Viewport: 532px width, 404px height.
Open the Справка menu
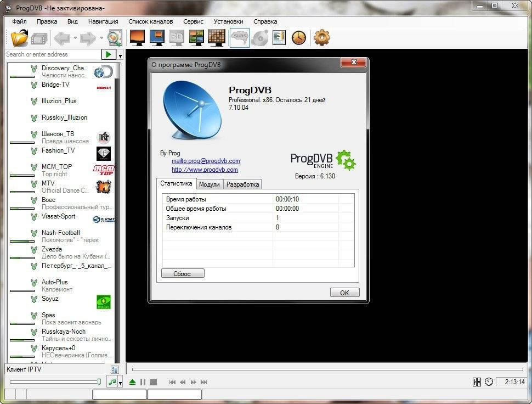(x=265, y=21)
